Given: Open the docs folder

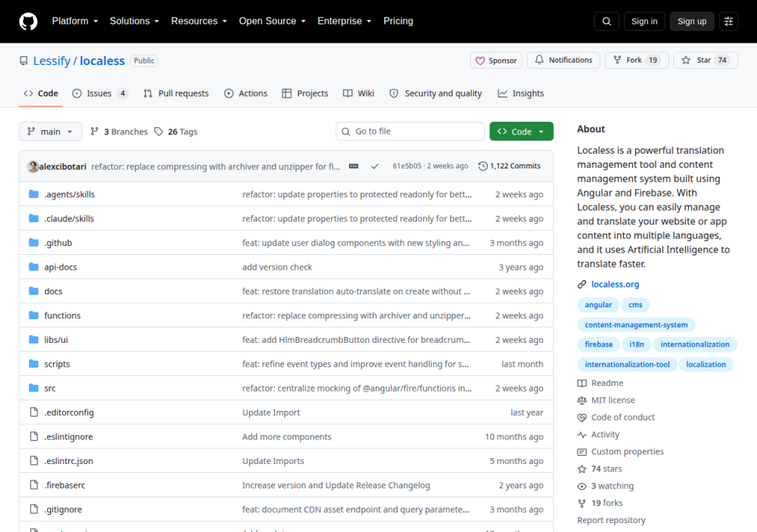Looking at the screenshot, I should pyautogui.click(x=53, y=291).
